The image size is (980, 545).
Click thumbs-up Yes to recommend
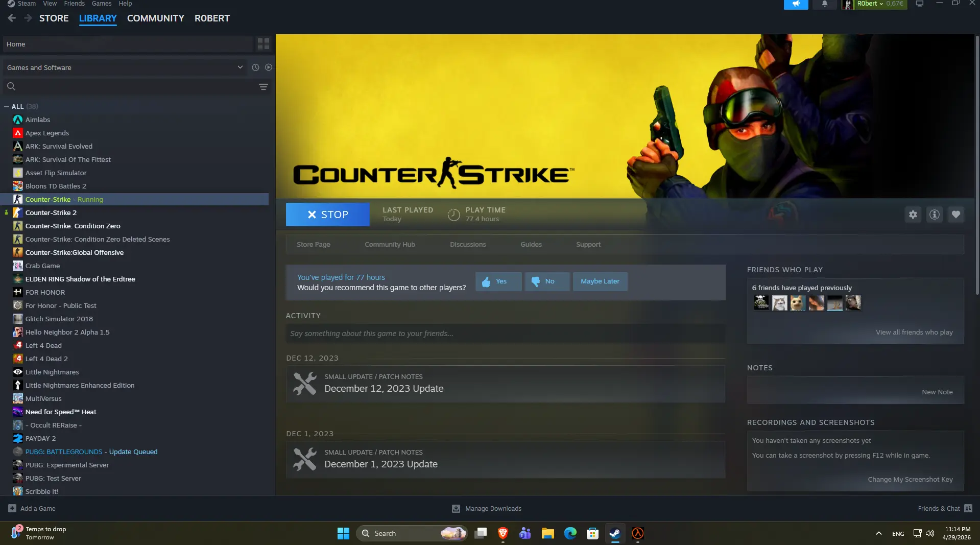tap(498, 281)
